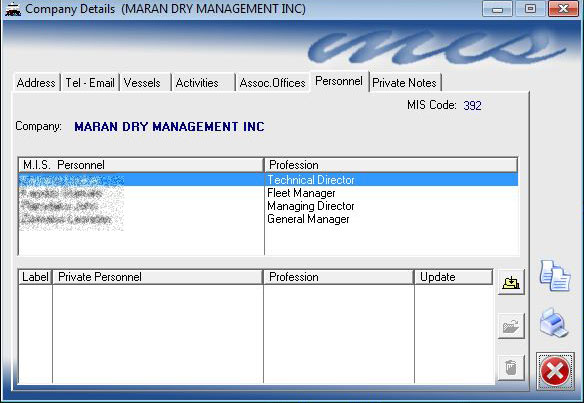
Task: Click the copy documents icon
Action: pos(555,276)
